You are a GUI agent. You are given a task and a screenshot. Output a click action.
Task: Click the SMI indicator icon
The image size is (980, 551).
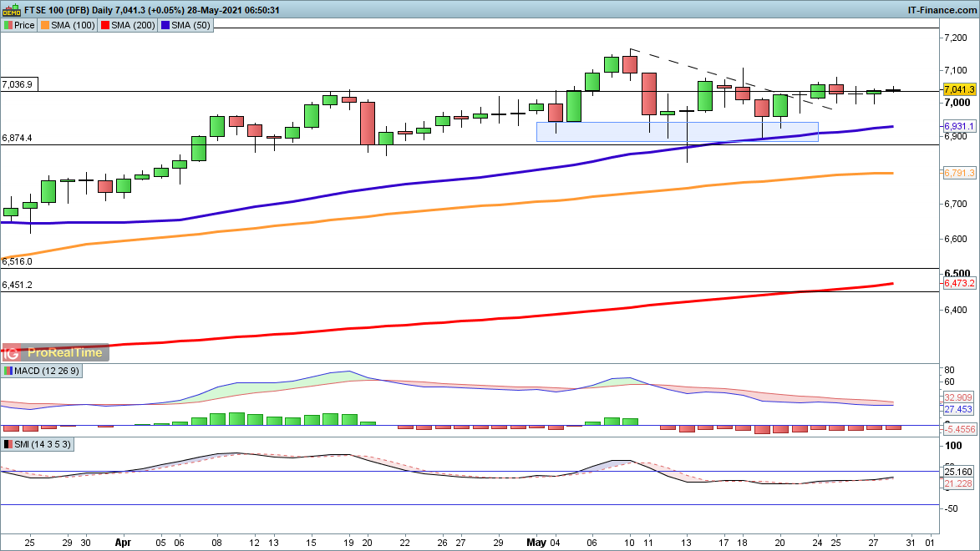tap(8, 444)
